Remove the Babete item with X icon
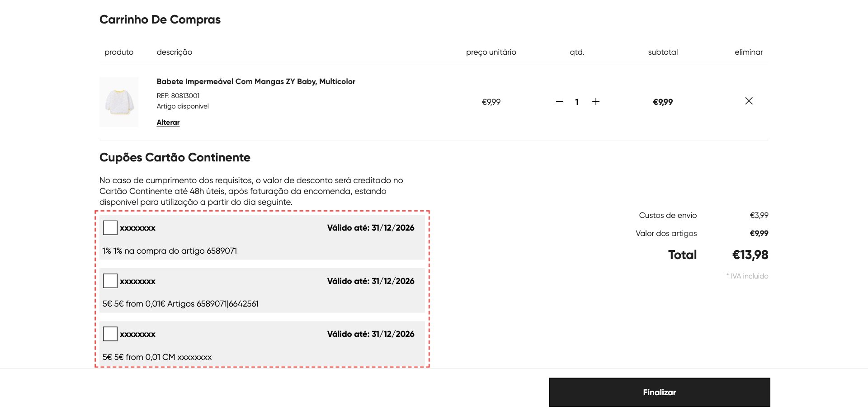 (x=749, y=101)
